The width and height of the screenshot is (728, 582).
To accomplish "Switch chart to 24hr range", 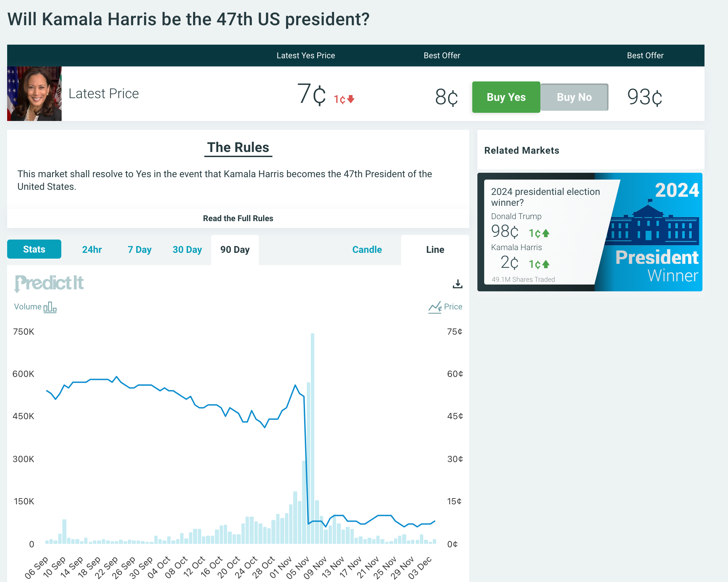I will (92, 250).
